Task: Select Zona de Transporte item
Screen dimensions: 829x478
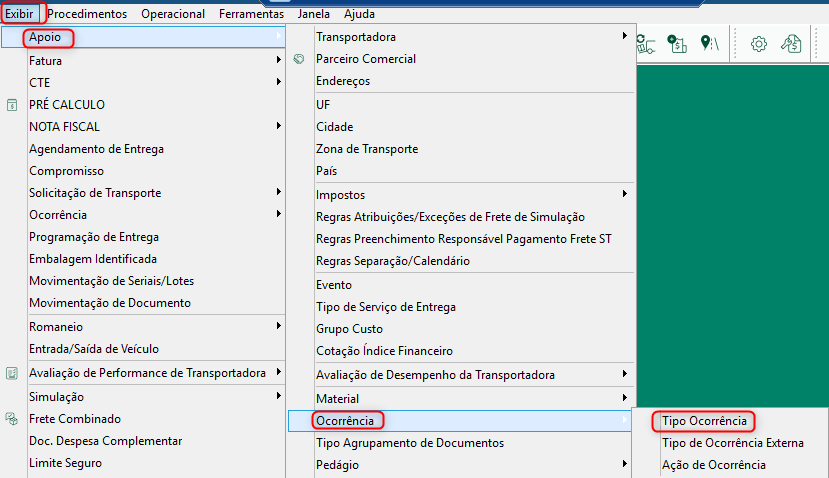Action: 367,149
